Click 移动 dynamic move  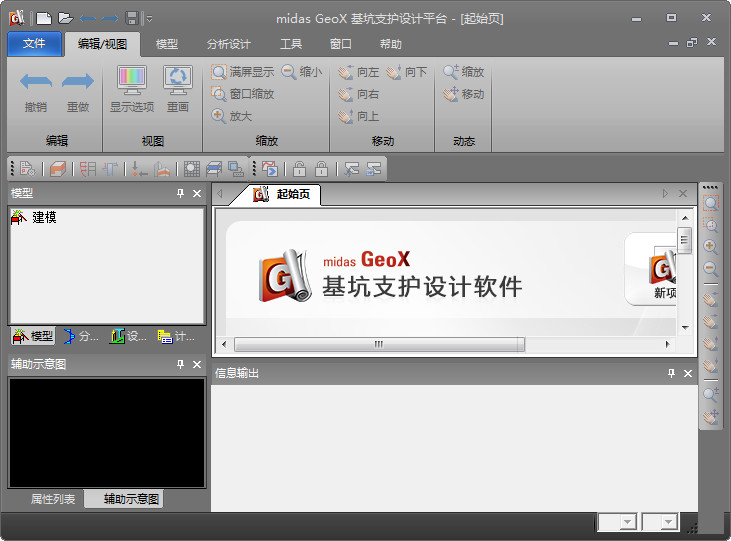pyautogui.click(x=464, y=94)
